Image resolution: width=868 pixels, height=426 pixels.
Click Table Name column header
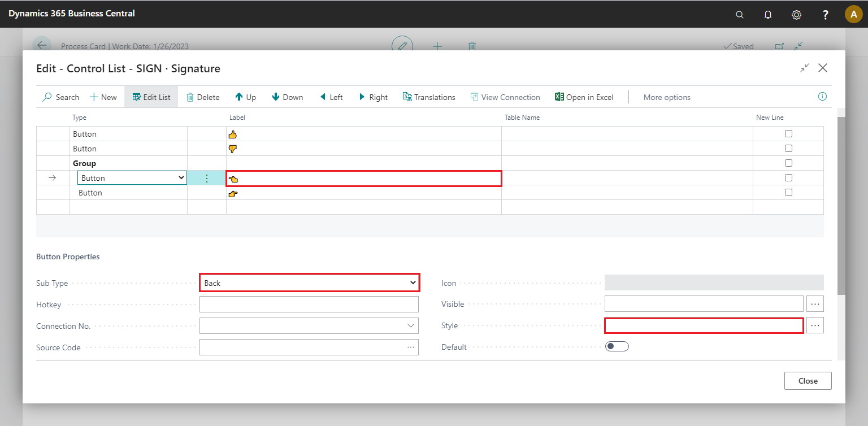tap(522, 118)
